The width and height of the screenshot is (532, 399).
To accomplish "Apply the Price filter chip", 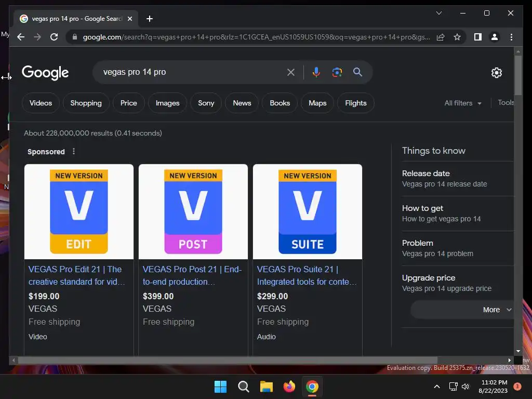I will pos(129,103).
